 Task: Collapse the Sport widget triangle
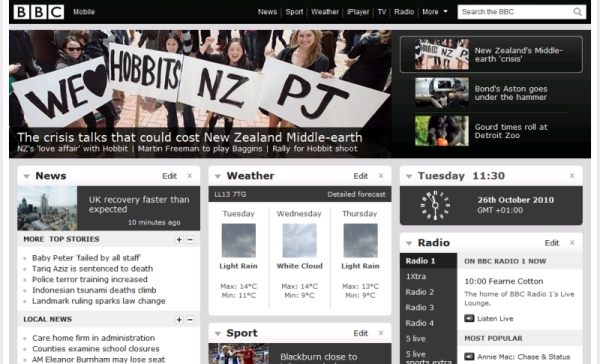point(218,334)
